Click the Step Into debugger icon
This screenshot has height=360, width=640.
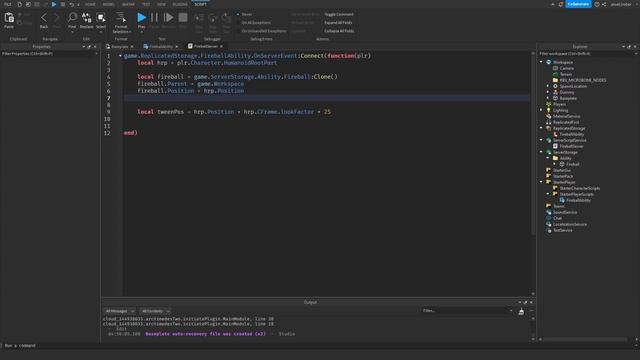(x=199, y=18)
